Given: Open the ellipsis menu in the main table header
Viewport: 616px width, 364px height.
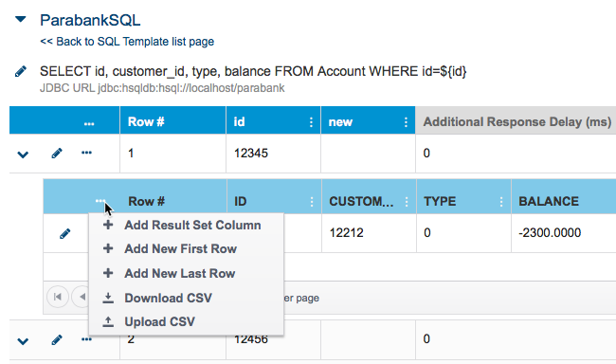Looking at the screenshot, I should pyautogui.click(x=89, y=123).
